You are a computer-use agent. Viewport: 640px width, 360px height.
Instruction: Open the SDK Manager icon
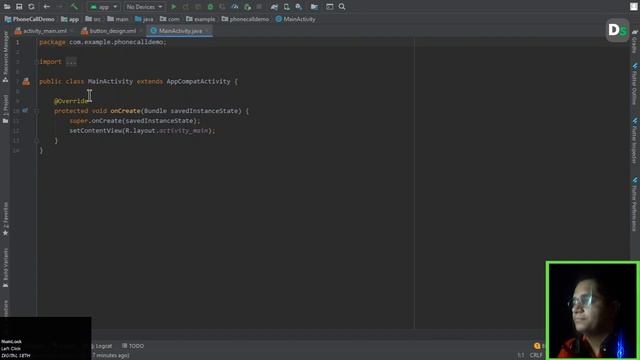(299, 7)
